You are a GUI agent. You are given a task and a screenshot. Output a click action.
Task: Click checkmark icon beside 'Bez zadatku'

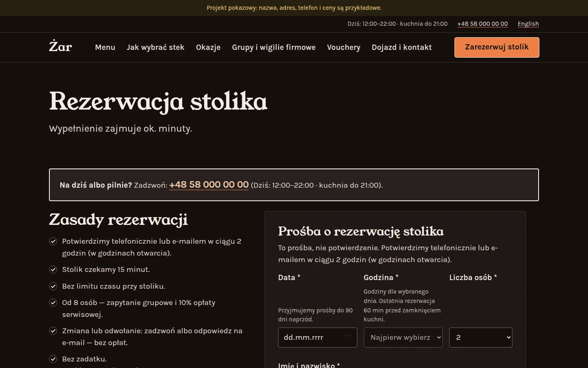(x=53, y=359)
